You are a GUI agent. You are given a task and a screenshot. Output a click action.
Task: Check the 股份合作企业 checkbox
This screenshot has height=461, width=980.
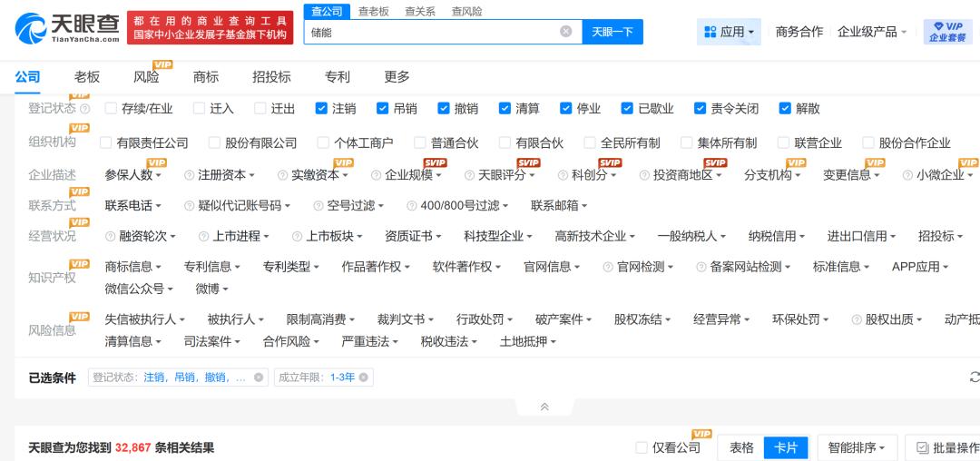[867, 143]
